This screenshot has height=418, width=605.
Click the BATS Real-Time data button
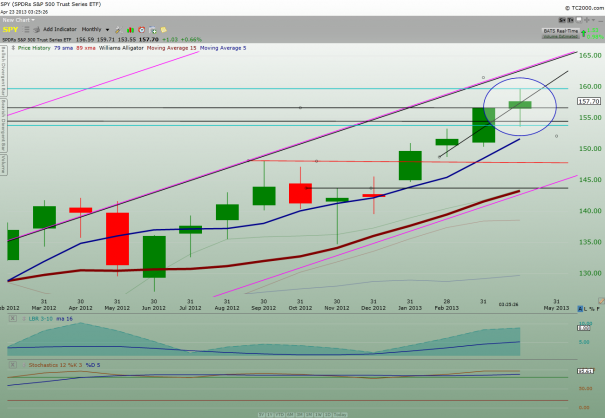point(561,33)
